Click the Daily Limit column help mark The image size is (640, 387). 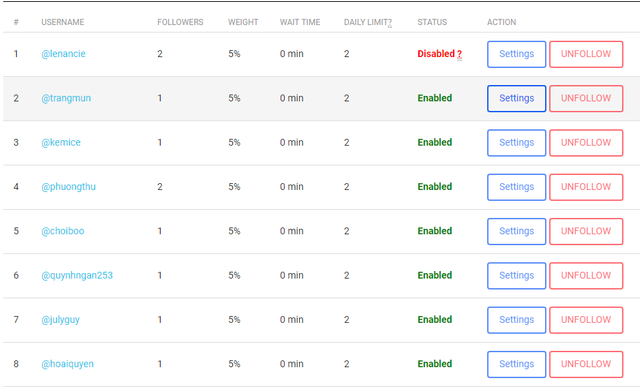(390, 22)
